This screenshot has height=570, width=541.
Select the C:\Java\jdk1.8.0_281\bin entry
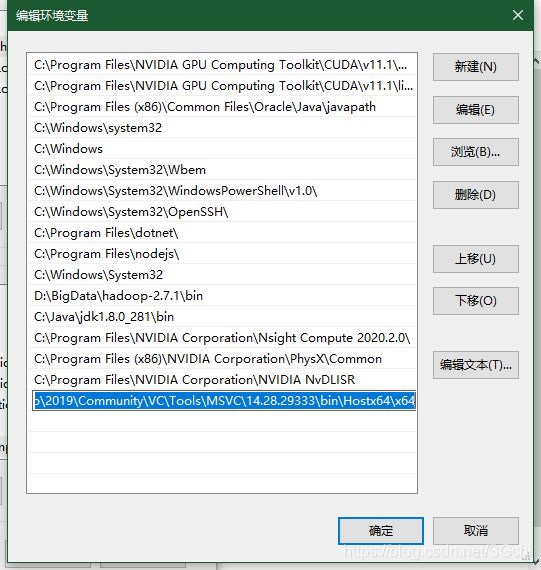223,317
